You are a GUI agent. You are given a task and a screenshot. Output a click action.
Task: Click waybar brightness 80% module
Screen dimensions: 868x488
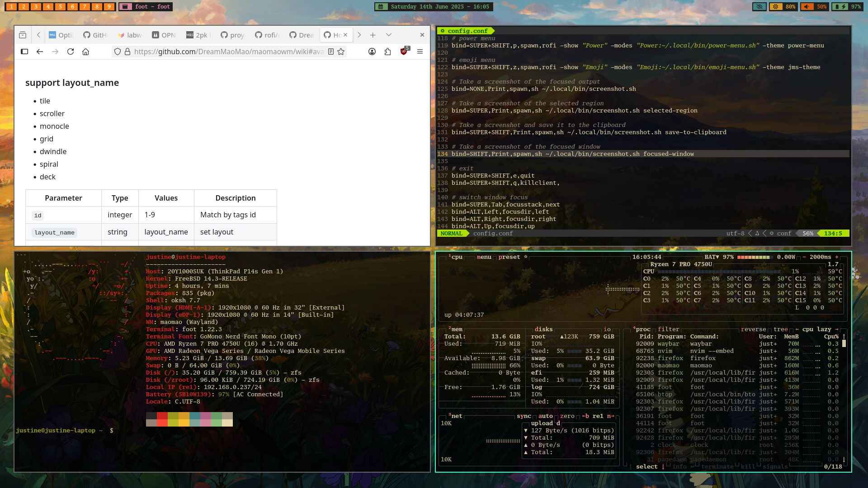point(784,7)
